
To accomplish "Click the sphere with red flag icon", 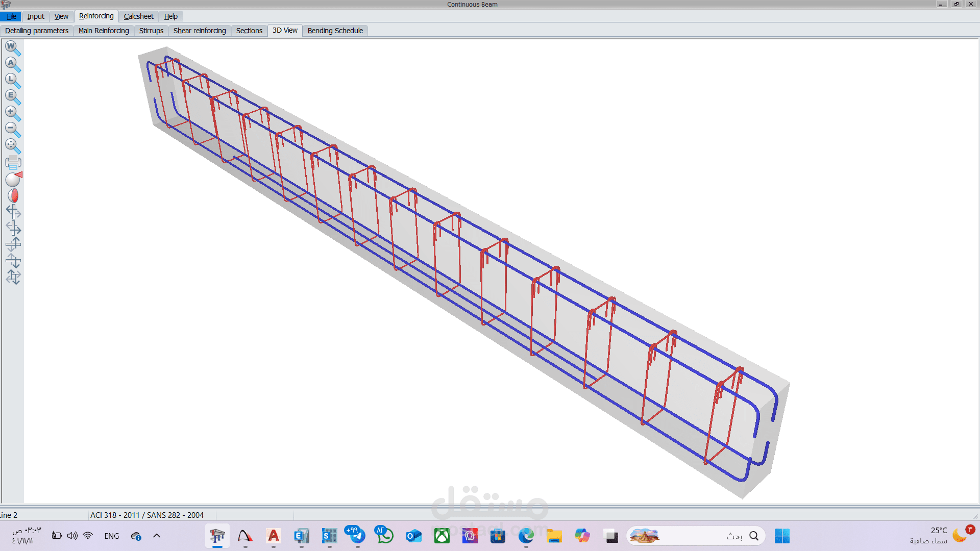I will click(x=13, y=179).
